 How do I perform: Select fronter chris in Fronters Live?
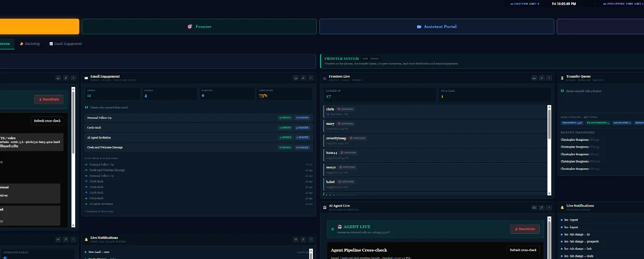pyautogui.click(x=435, y=111)
